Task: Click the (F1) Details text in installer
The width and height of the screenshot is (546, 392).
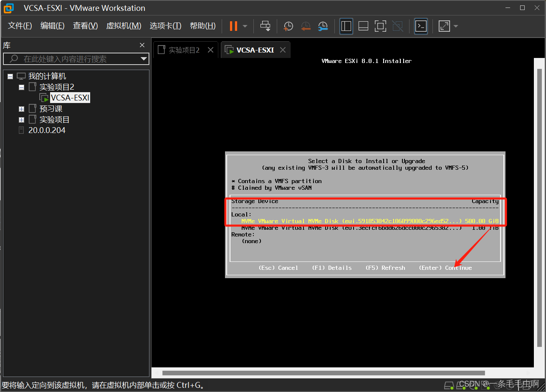Action: coord(332,268)
